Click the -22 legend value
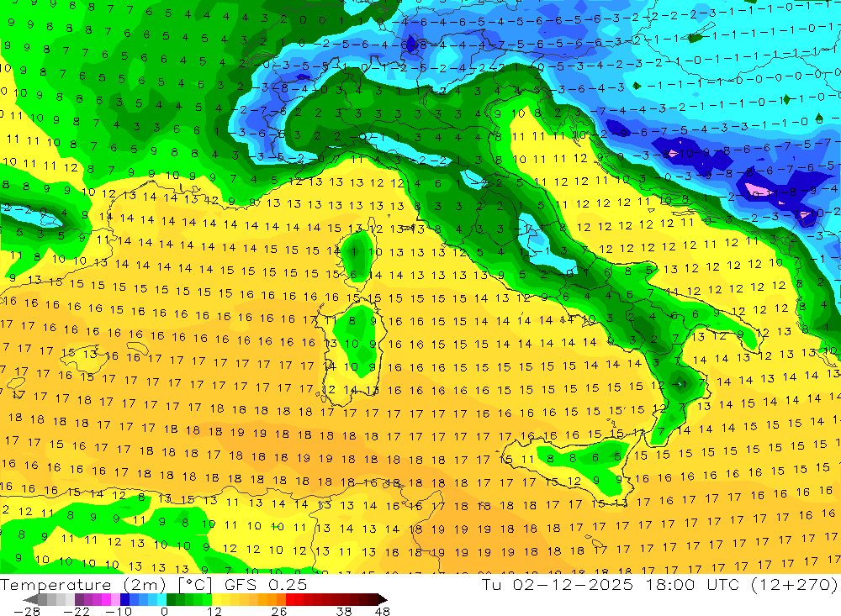Screen dimensions: 841x616 pos(77,612)
